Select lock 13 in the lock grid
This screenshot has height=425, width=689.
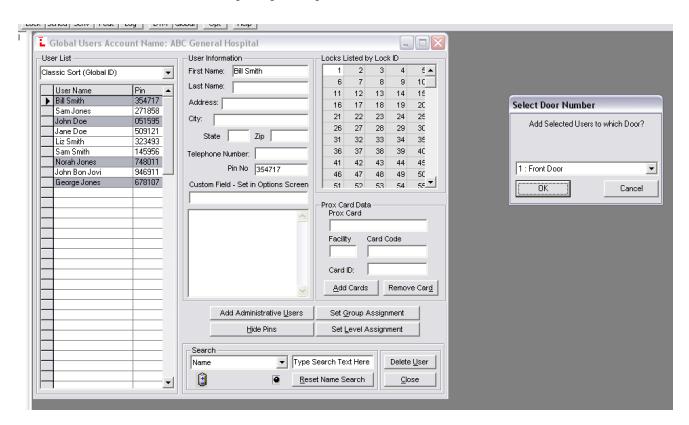375,93
